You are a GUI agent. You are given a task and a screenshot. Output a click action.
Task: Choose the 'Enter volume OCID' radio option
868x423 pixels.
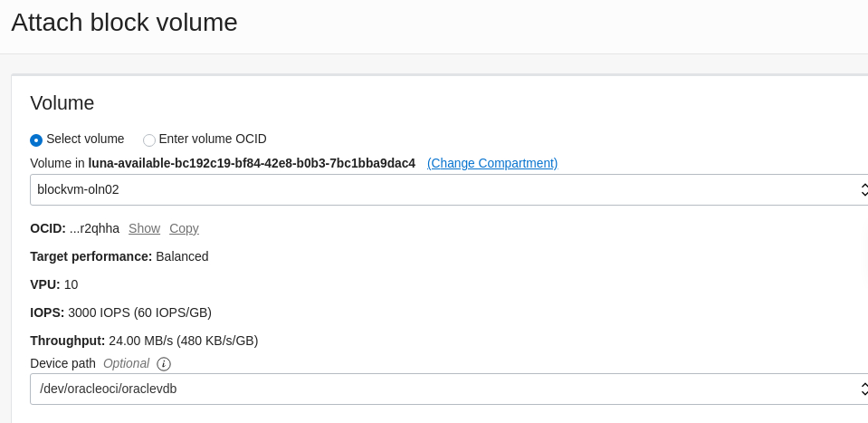(x=149, y=139)
